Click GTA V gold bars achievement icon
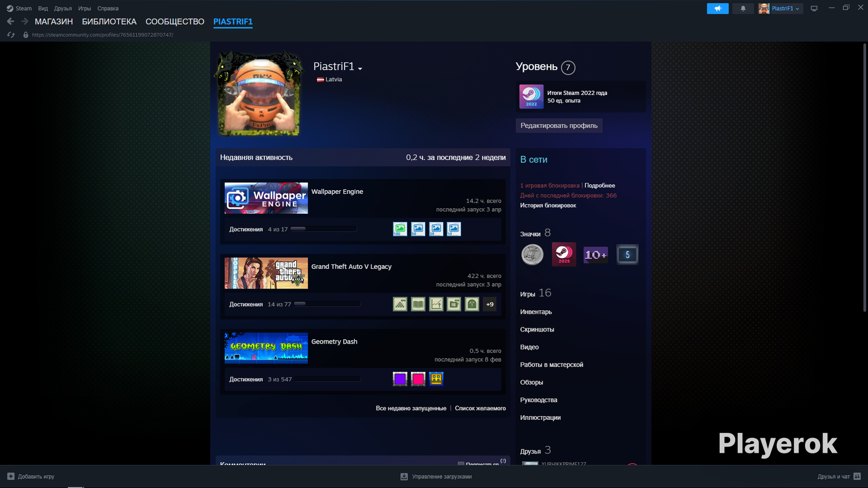Image resolution: width=868 pixels, height=488 pixels. (x=400, y=304)
